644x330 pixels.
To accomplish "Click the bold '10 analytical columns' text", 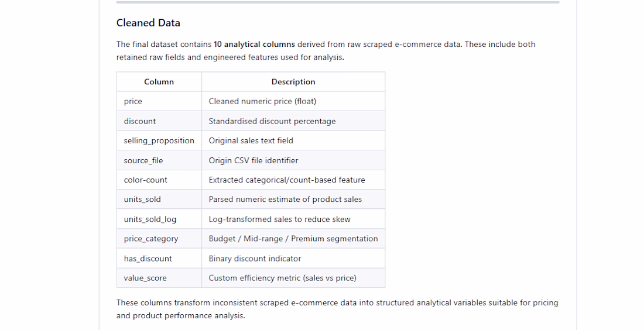I will [x=254, y=44].
